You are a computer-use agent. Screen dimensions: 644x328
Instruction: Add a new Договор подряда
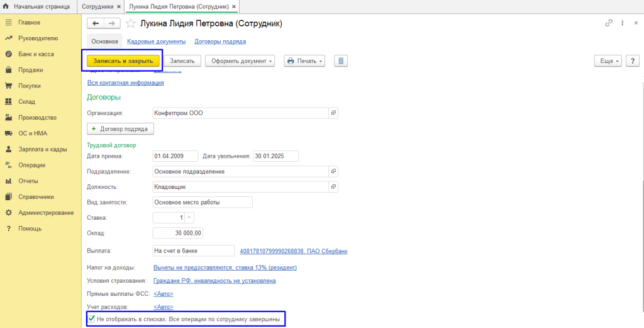[120, 128]
